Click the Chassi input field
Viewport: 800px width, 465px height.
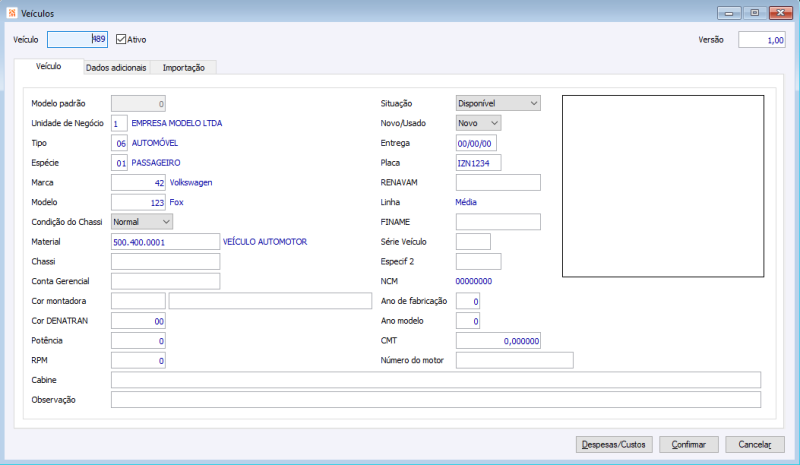(x=165, y=261)
